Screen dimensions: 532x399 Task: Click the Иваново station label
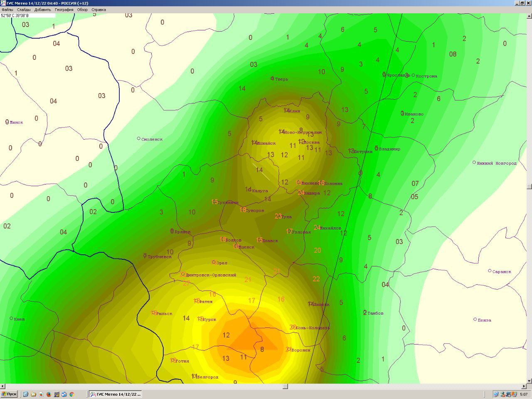pyautogui.click(x=414, y=114)
